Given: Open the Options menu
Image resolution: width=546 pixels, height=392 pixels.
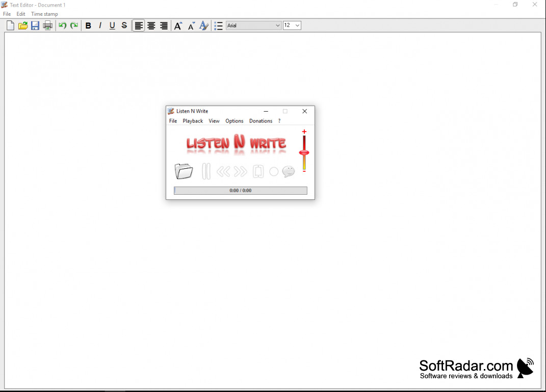Looking at the screenshot, I should [235, 121].
